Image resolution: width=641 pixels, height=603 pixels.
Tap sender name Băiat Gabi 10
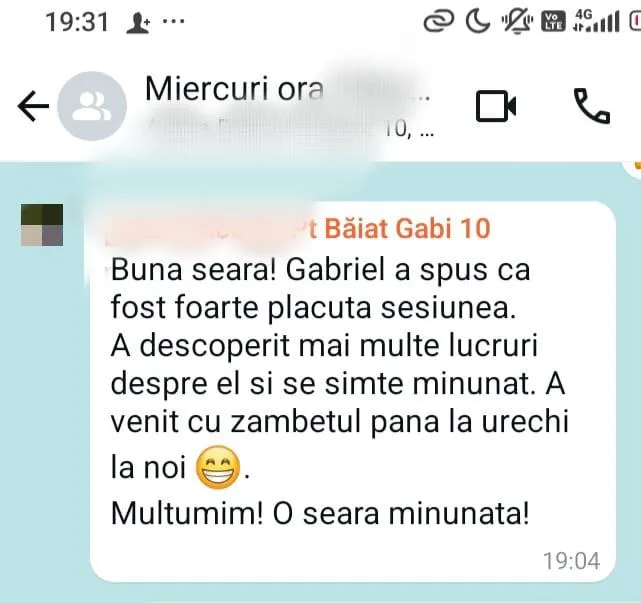(x=407, y=228)
